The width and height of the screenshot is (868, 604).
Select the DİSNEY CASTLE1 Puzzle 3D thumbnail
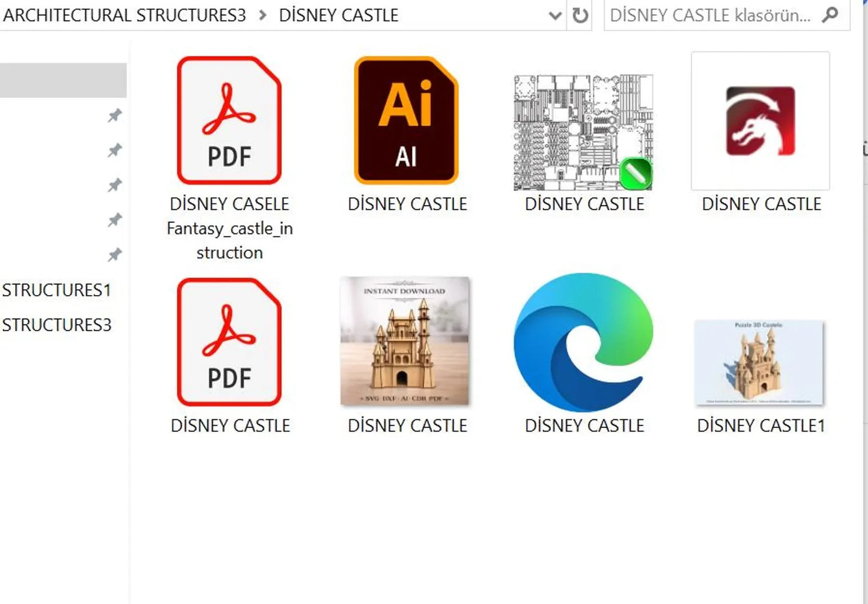(759, 362)
